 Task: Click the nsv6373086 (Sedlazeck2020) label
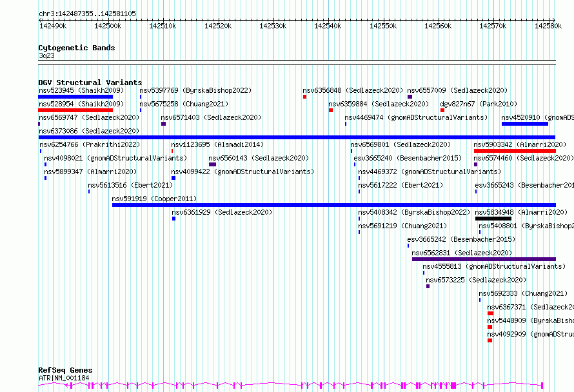point(89,131)
